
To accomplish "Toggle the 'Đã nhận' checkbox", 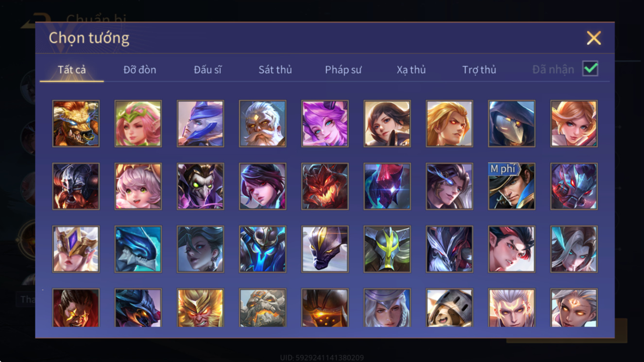I will 591,69.
